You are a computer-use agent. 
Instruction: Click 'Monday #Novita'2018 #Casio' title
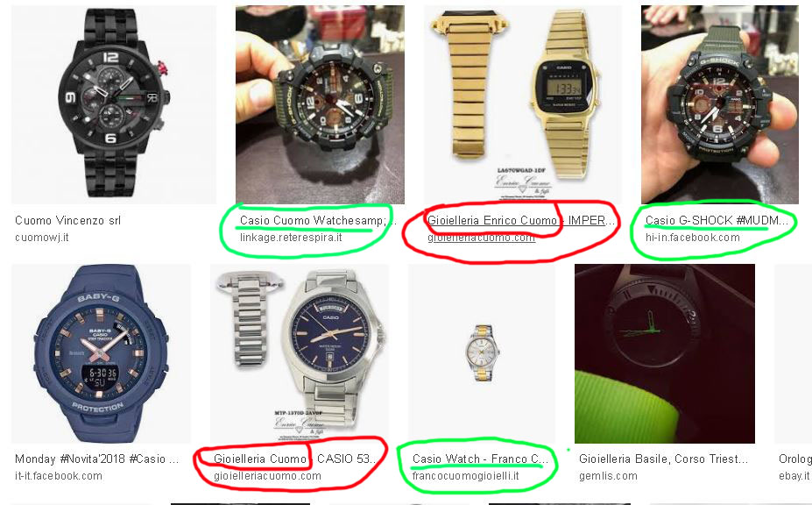tap(97, 459)
